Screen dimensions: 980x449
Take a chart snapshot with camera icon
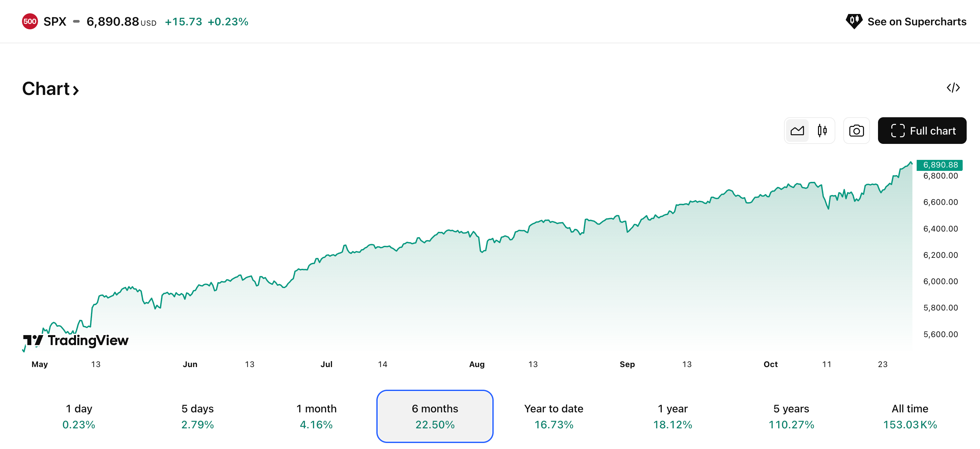pyautogui.click(x=856, y=131)
